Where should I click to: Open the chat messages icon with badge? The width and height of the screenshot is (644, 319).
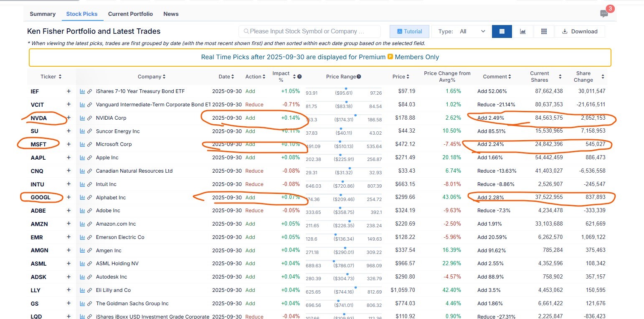point(604,14)
